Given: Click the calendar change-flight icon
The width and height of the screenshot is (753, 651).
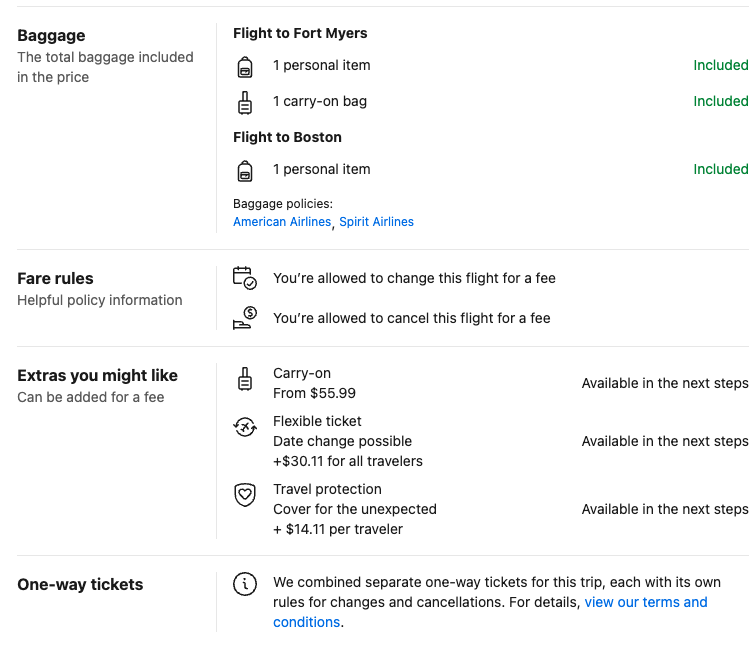Looking at the screenshot, I should coord(244,277).
